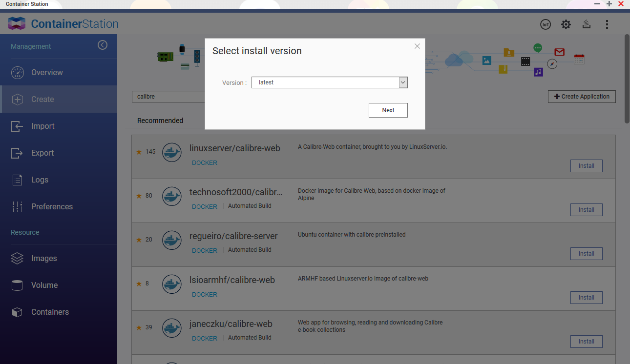Viewport: 630px width, 364px height.
Task: Click the Docker icon for linuxserver/calibre-web
Action: tap(171, 152)
